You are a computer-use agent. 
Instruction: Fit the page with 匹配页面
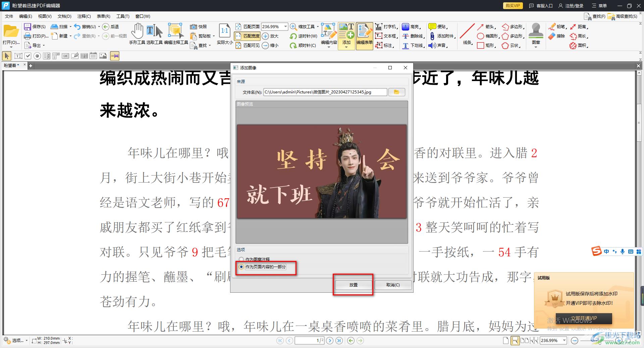point(248,26)
